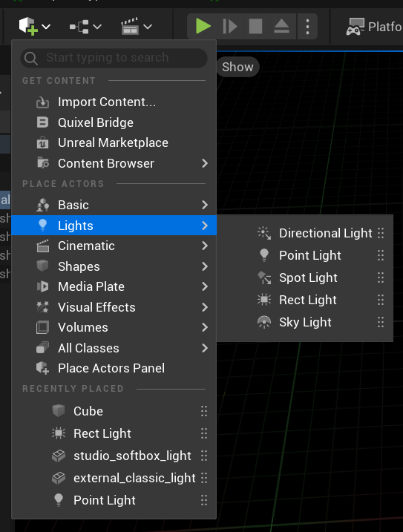
Task: Click the Media Plate icon
Action: (x=42, y=286)
